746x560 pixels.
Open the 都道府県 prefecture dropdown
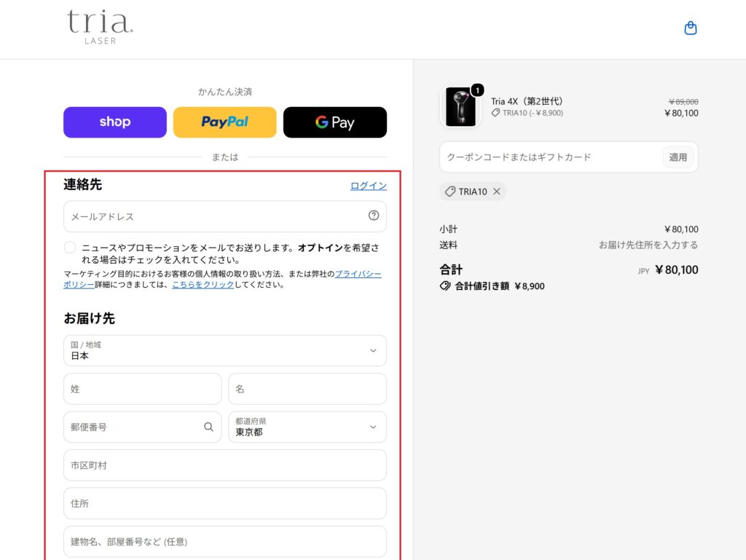[x=307, y=427]
